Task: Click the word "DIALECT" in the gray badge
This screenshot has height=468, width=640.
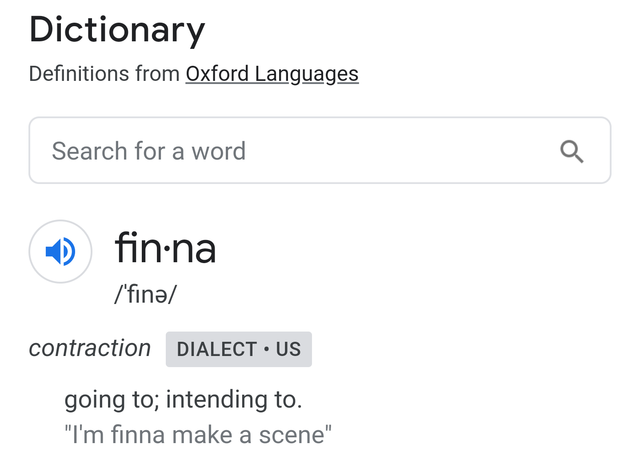Action: click(x=217, y=349)
